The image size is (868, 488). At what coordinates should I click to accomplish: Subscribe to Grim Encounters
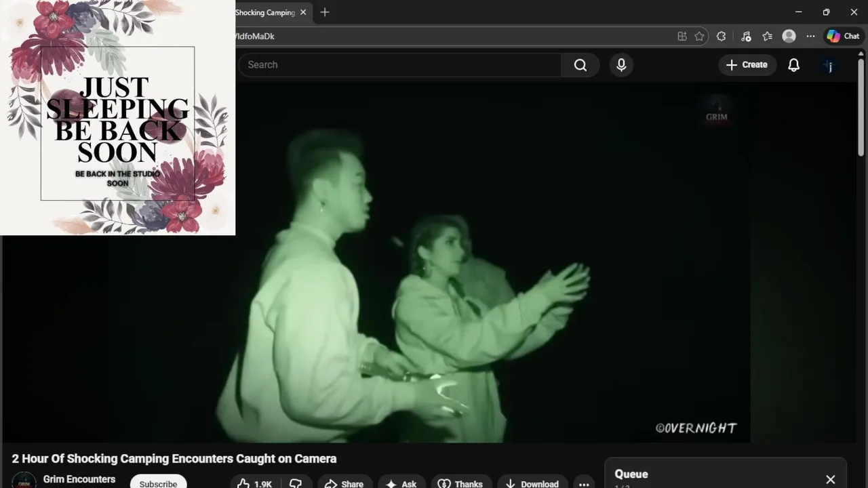pyautogui.click(x=158, y=483)
